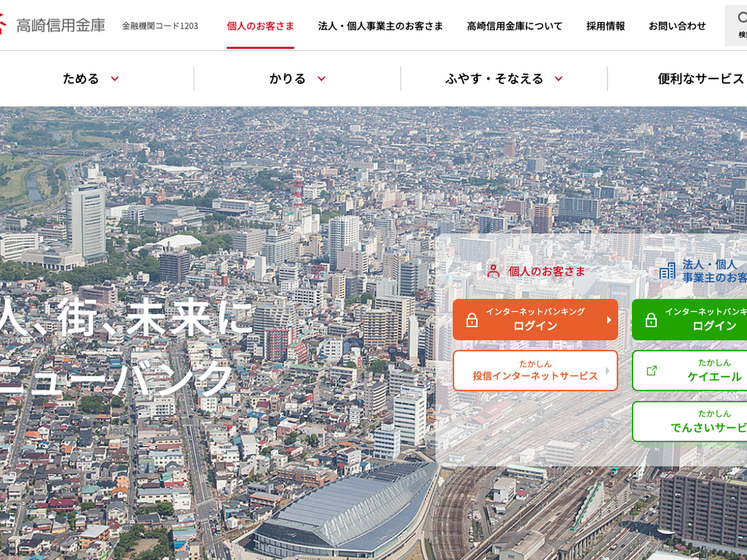Click the person icon beside 個人のお客さま
This screenshot has width=747, height=560.
494,271
